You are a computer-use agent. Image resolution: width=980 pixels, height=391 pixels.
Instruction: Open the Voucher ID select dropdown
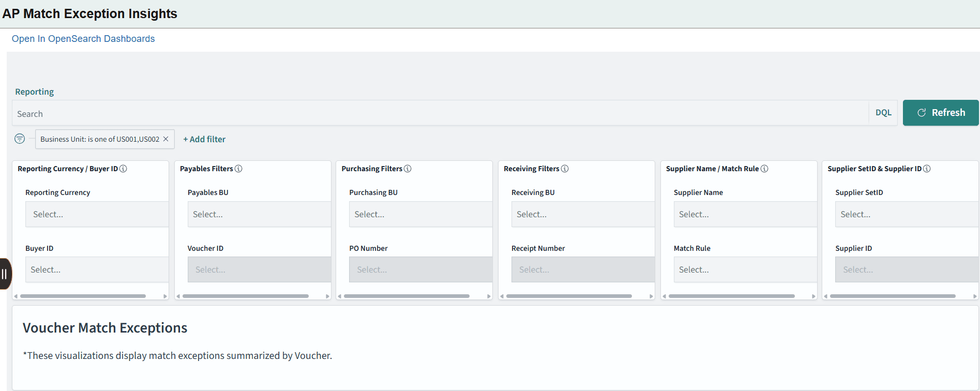click(x=259, y=269)
